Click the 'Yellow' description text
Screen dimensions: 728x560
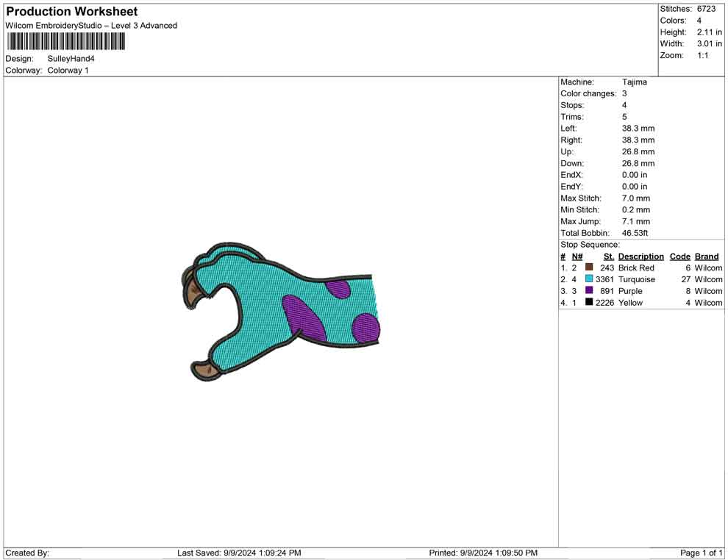630,303
